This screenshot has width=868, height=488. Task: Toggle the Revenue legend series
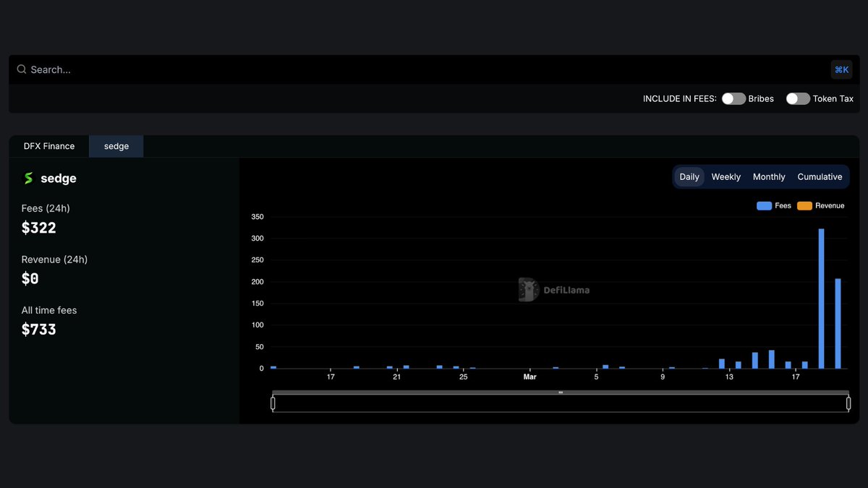[x=821, y=206]
